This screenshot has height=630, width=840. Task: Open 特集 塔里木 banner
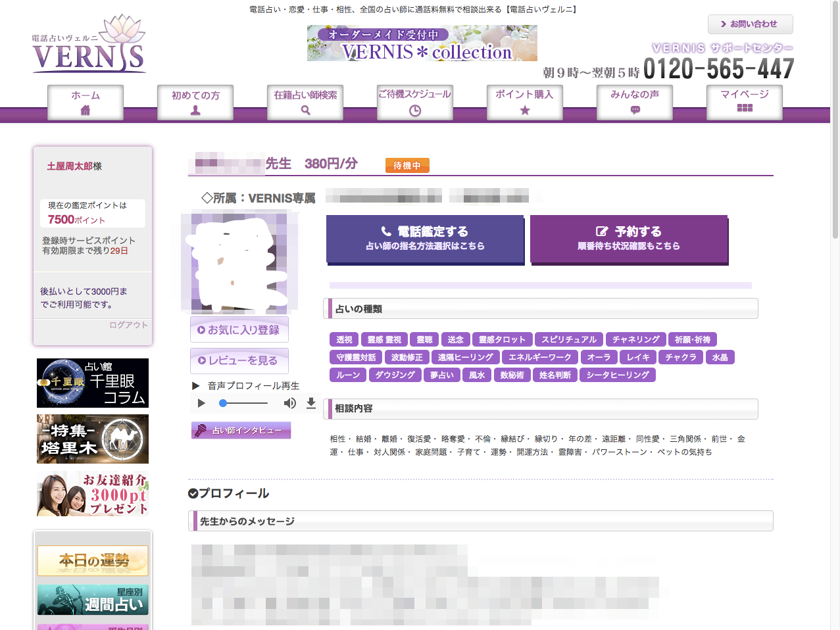(x=93, y=439)
